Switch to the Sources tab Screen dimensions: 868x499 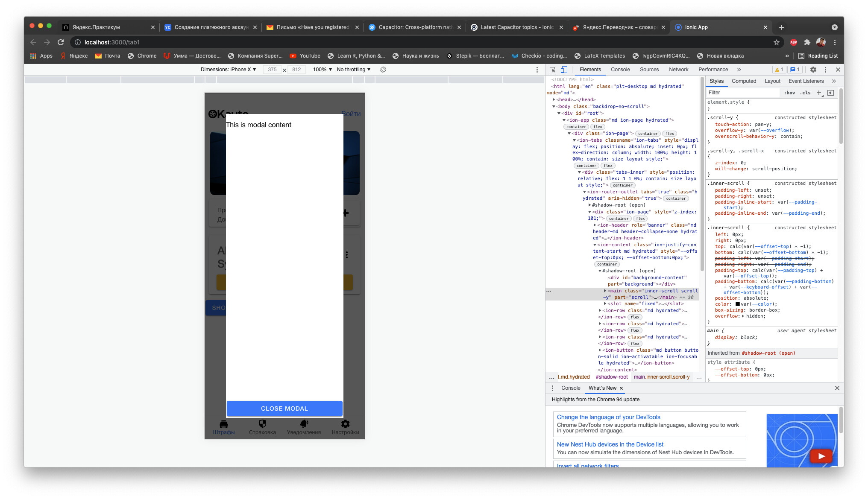click(649, 70)
